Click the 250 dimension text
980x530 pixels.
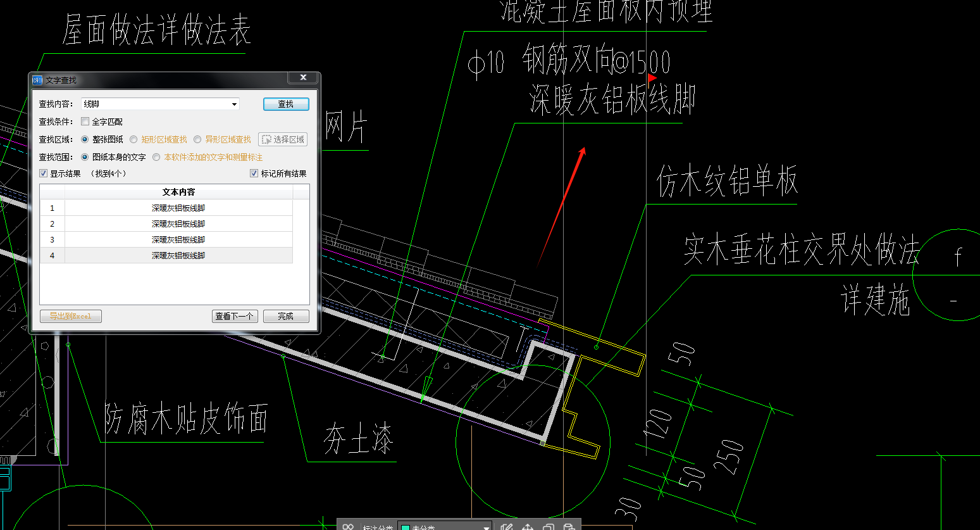tap(729, 457)
